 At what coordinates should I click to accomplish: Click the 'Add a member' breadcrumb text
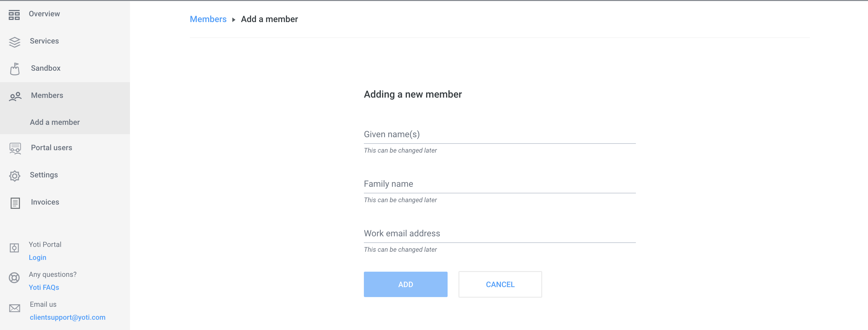269,19
